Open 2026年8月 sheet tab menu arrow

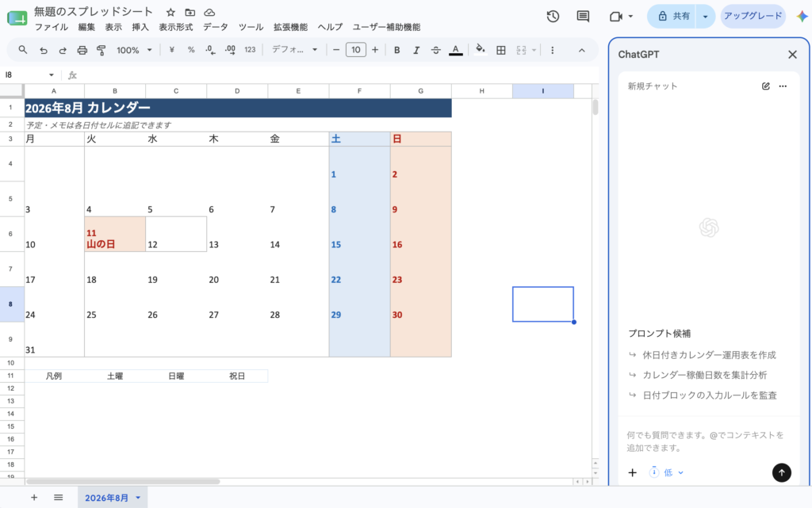click(x=138, y=498)
